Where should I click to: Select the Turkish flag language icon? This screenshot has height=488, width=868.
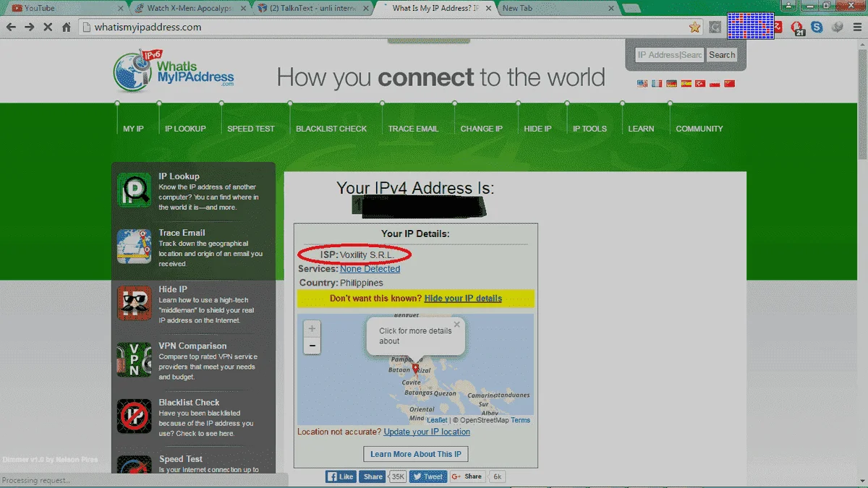(700, 84)
